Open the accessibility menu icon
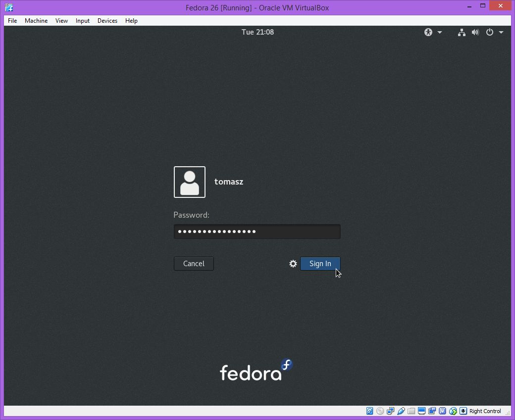 pos(428,32)
